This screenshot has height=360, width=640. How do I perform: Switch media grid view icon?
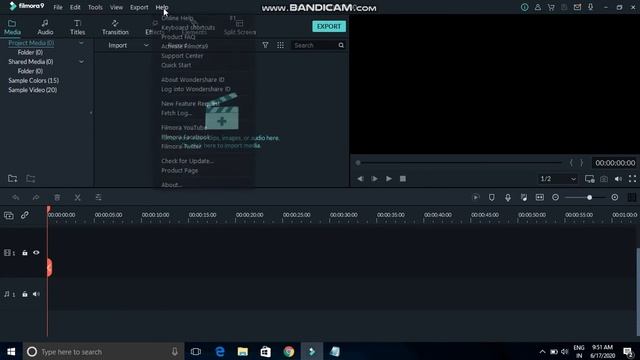pyautogui.click(x=280, y=45)
